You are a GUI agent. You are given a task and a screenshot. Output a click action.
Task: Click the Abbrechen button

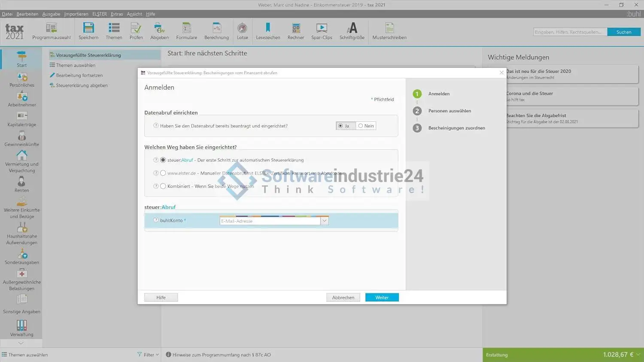[343, 298]
